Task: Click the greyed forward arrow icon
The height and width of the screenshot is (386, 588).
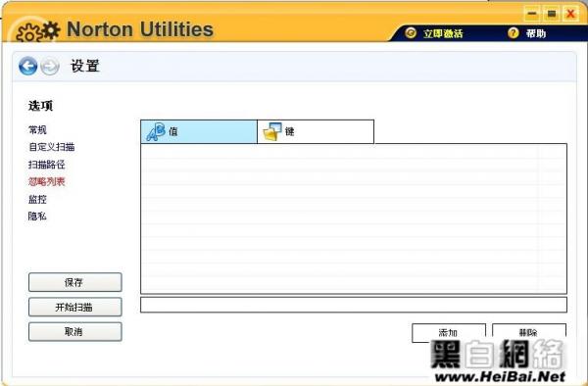Action: pyautogui.click(x=50, y=67)
